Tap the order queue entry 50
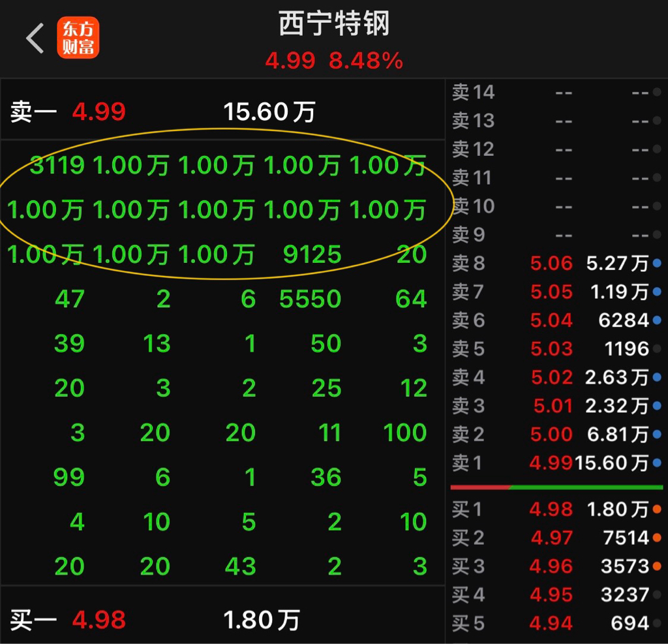Screen dimensions: 668x644 (x=326, y=343)
